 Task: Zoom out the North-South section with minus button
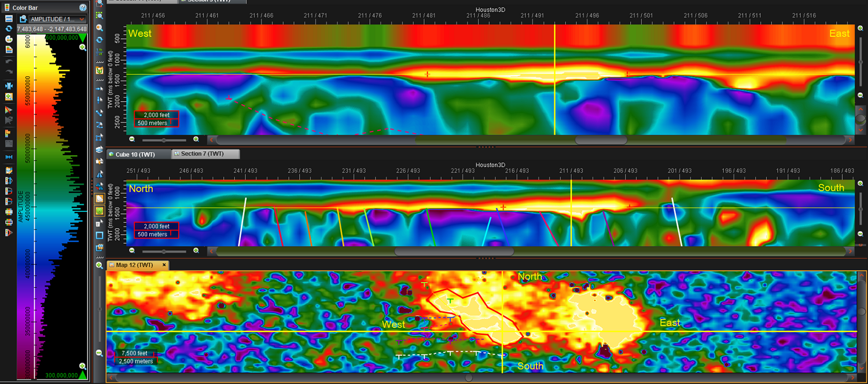pyautogui.click(x=132, y=251)
